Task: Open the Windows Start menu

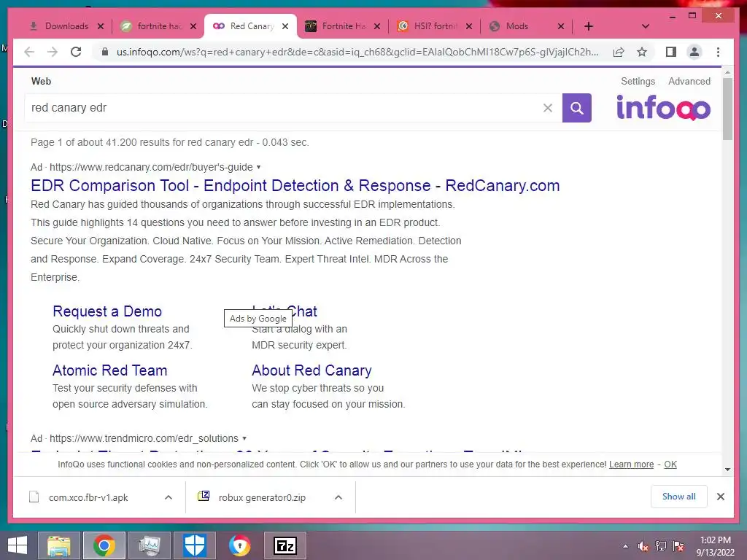Action: [x=18, y=545]
